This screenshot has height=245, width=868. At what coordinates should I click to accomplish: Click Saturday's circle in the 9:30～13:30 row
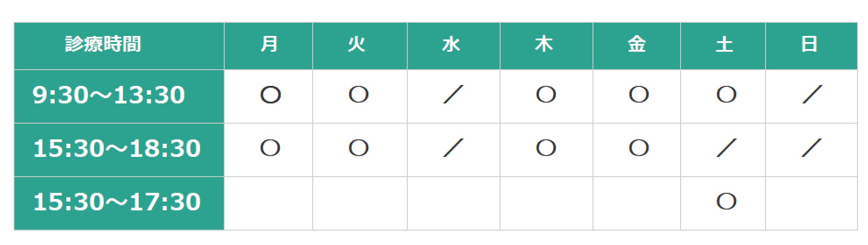pos(726,95)
